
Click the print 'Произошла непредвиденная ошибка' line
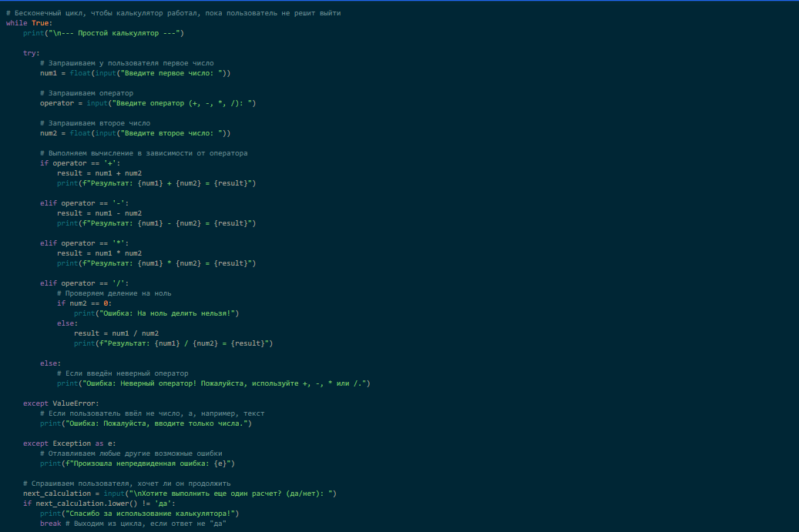pos(138,463)
